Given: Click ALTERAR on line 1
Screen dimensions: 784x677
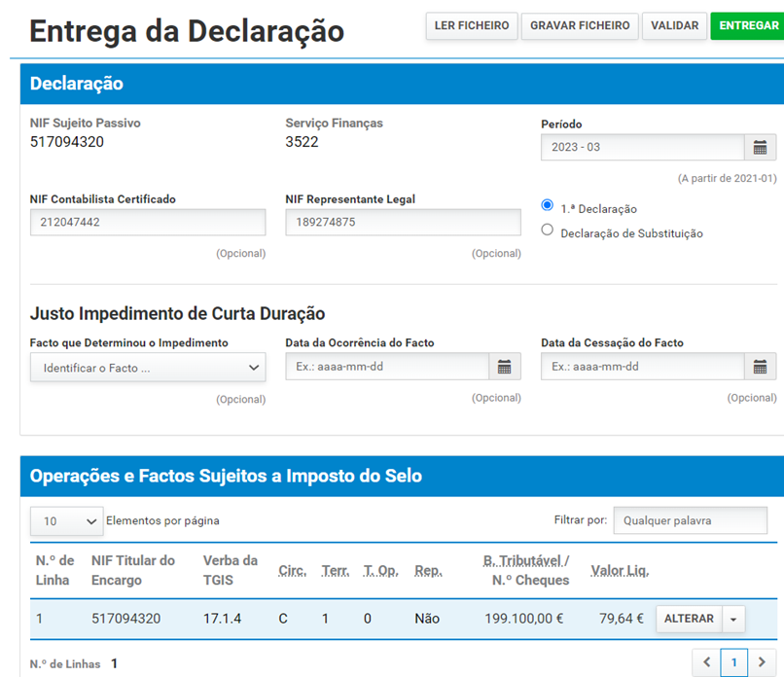Looking at the screenshot, I should click(690, 619).
